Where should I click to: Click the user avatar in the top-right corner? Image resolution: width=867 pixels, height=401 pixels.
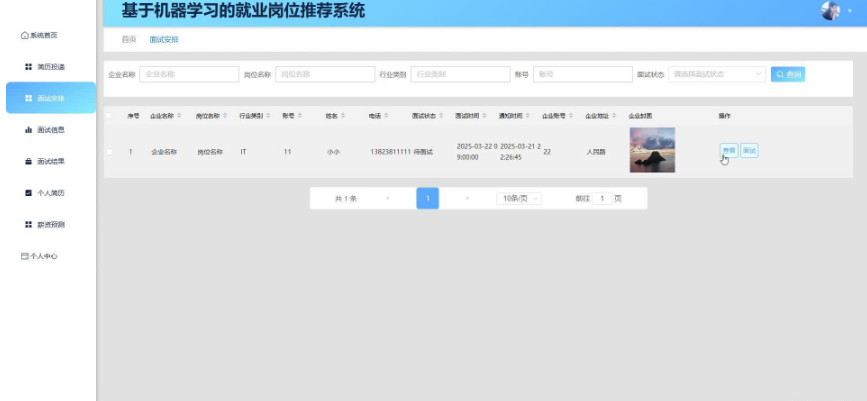coord(830,11)
